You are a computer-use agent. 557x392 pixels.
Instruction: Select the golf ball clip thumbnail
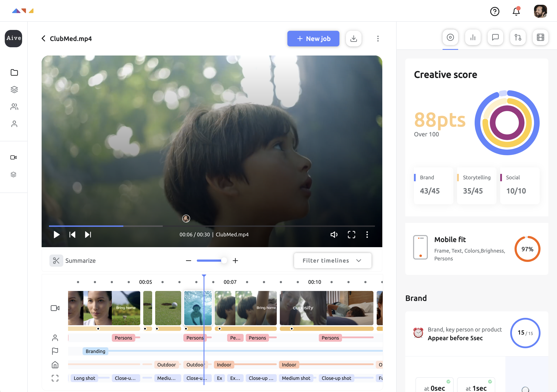pyautogui.click(x=168, y=308)
